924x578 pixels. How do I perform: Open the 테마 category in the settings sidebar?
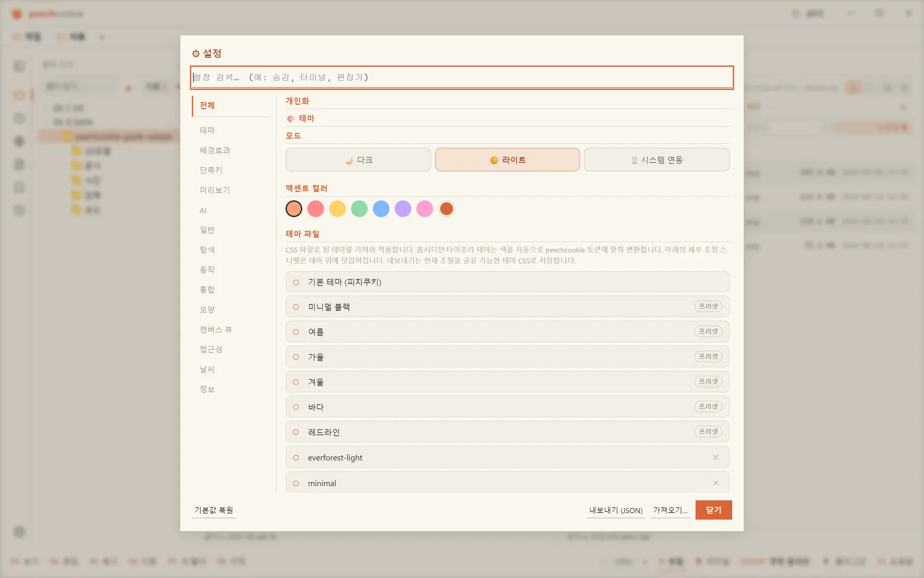(230, 131)
